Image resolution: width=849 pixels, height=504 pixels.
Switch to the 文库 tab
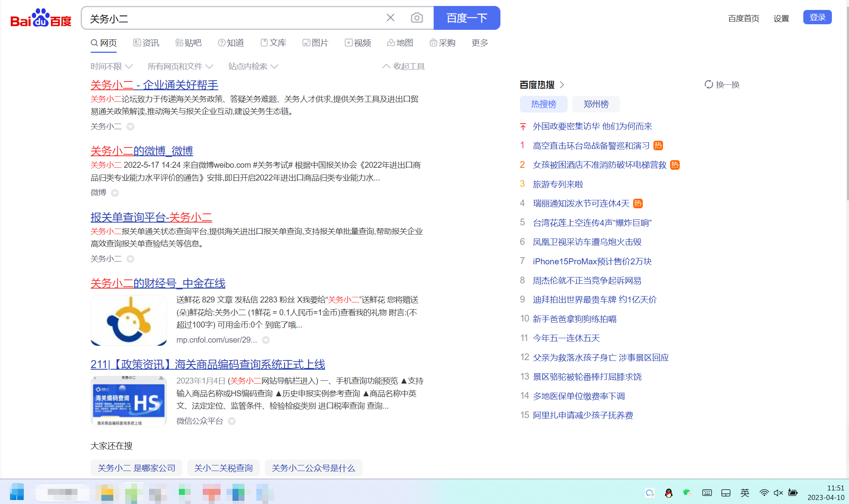coord(273,43)
